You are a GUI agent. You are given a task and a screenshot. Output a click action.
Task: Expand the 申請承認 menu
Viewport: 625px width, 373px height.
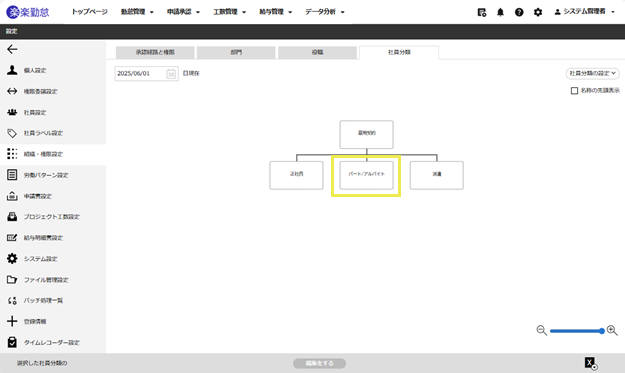[x=183, y=12]
